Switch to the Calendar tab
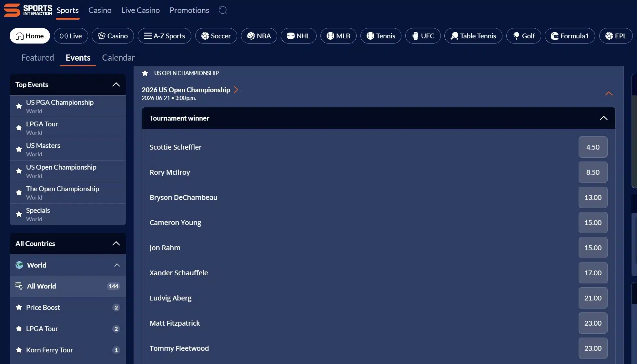Screen dimensions: 637x364 coord(118,57)
